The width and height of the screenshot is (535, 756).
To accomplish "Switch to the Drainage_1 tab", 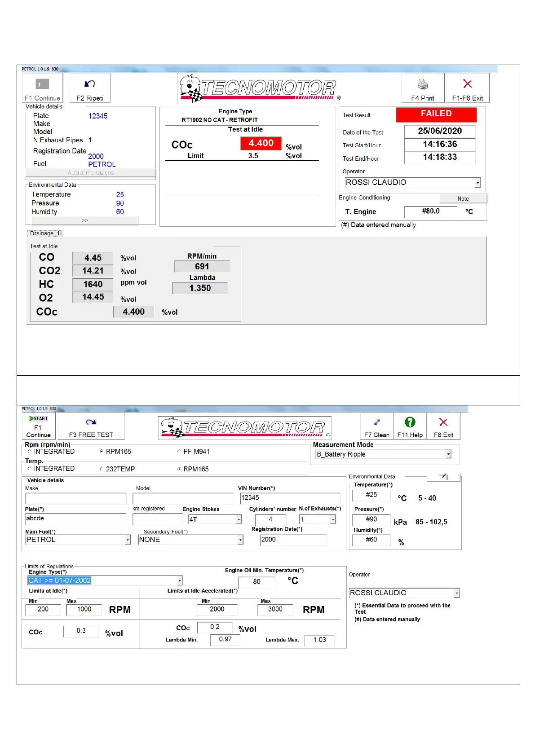I will pyautogui.click(x=44, y=233).
